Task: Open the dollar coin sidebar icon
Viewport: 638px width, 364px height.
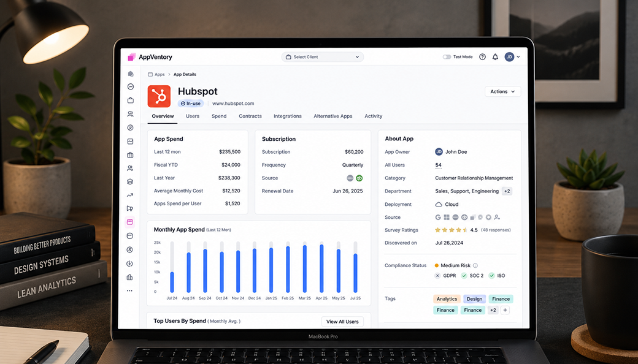Action: point(130,249)
